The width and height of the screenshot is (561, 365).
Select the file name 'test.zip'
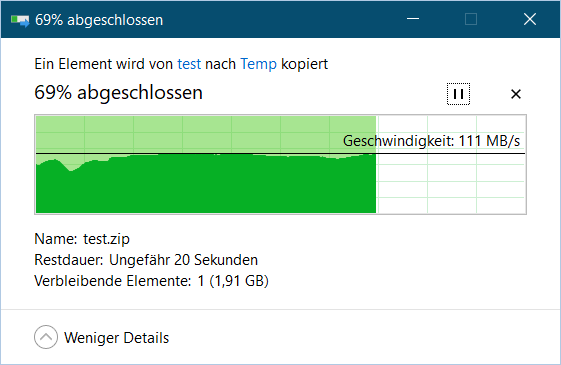tap(106, 239)
